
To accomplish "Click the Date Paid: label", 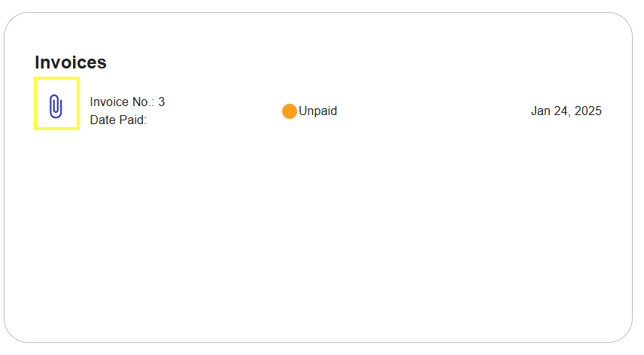I will 118,120.
